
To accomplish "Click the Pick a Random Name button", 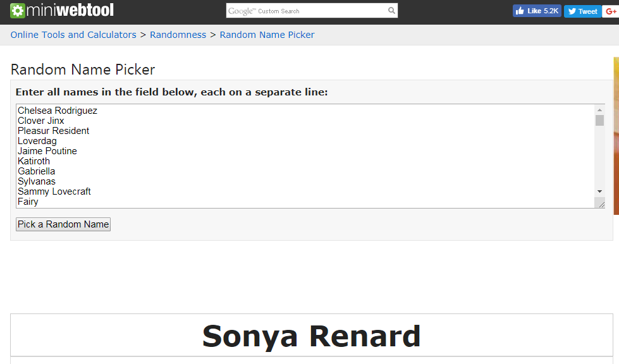I will coord(63,224).
